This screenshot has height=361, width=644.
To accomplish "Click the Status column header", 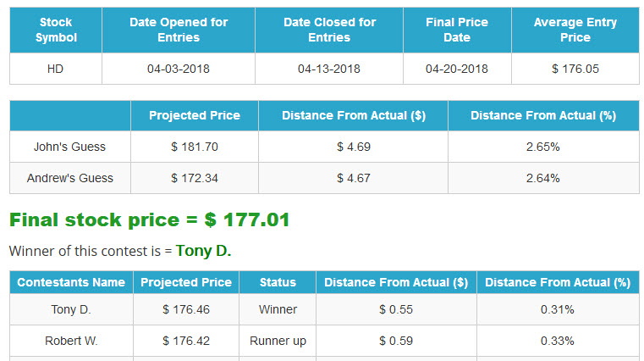I will click(x=278, y=282).
